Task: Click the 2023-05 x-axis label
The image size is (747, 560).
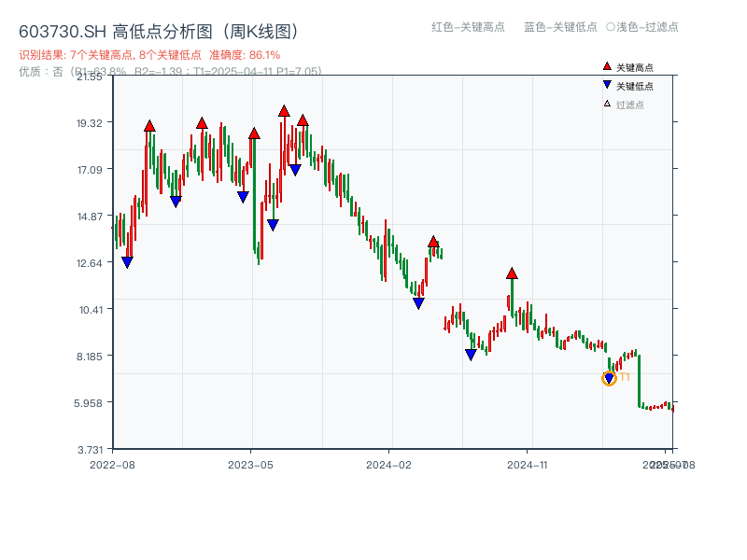Action: pos(247,464)
